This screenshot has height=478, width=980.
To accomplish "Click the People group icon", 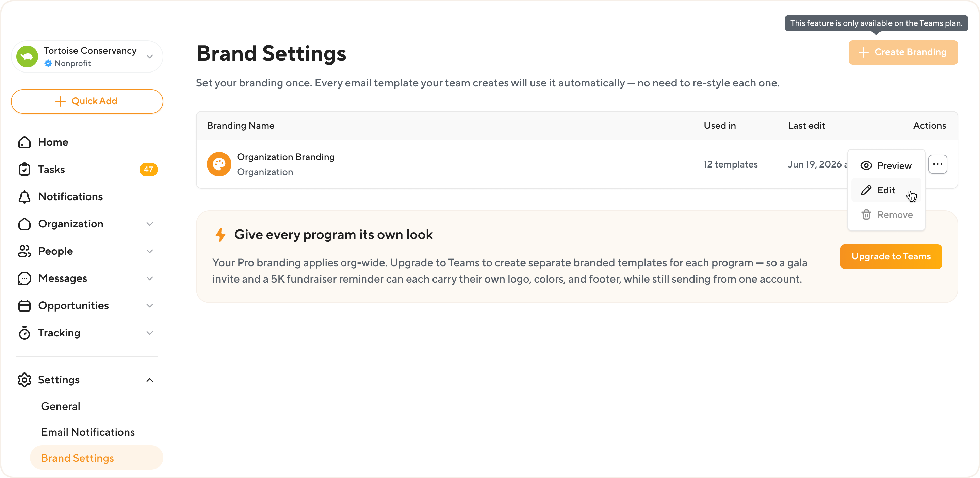I will 24,251.
